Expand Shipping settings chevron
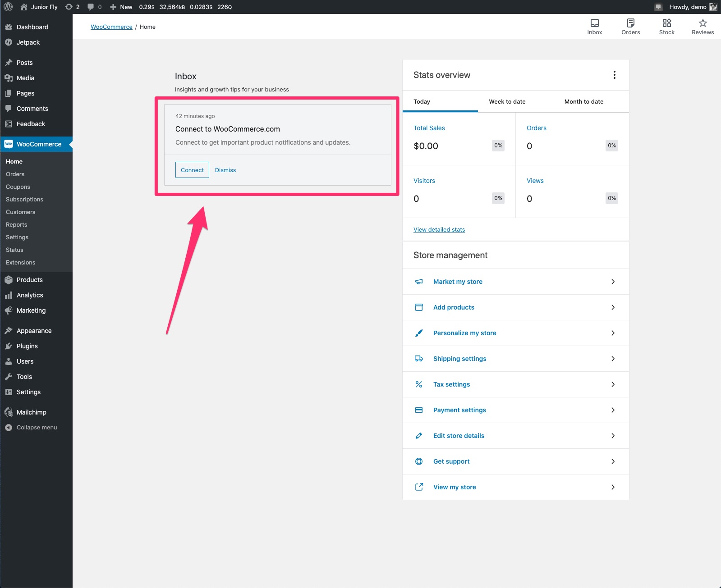This screenshot has width=721, height=588. tap(613, 359)
